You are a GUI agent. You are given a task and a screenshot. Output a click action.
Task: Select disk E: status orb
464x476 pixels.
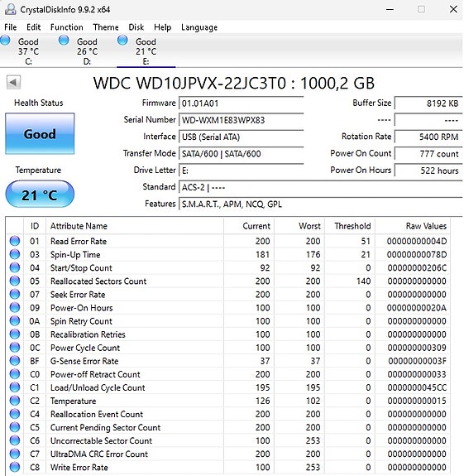(122, 40)
